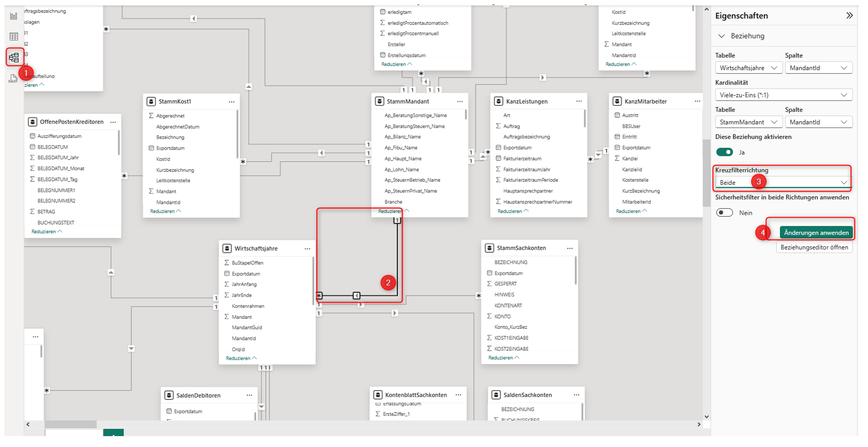Open OffenePostenKreditoren table options ellipsis
This screenshot has width=868, height=447.
pyautogui.click(x=113, y=122)
